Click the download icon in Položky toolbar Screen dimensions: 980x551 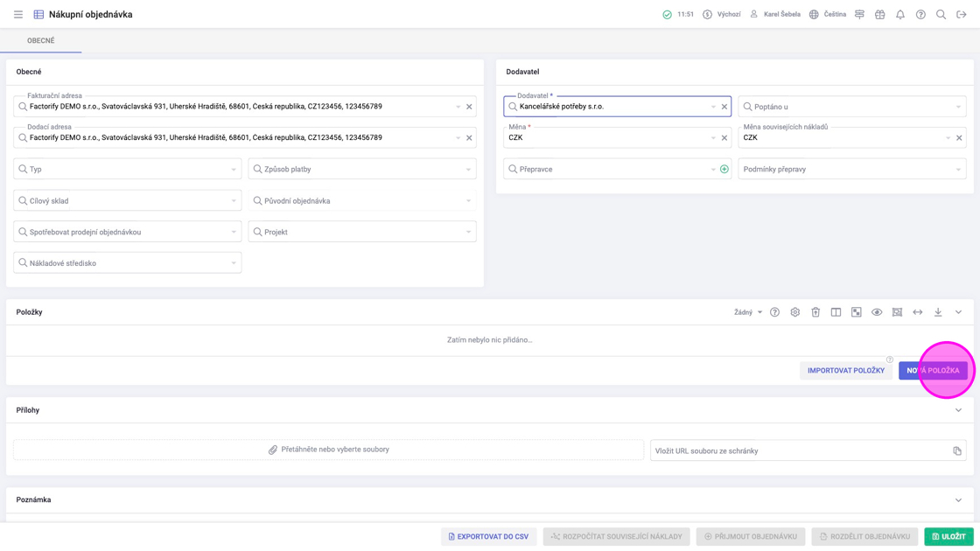[x=938, y=312]
